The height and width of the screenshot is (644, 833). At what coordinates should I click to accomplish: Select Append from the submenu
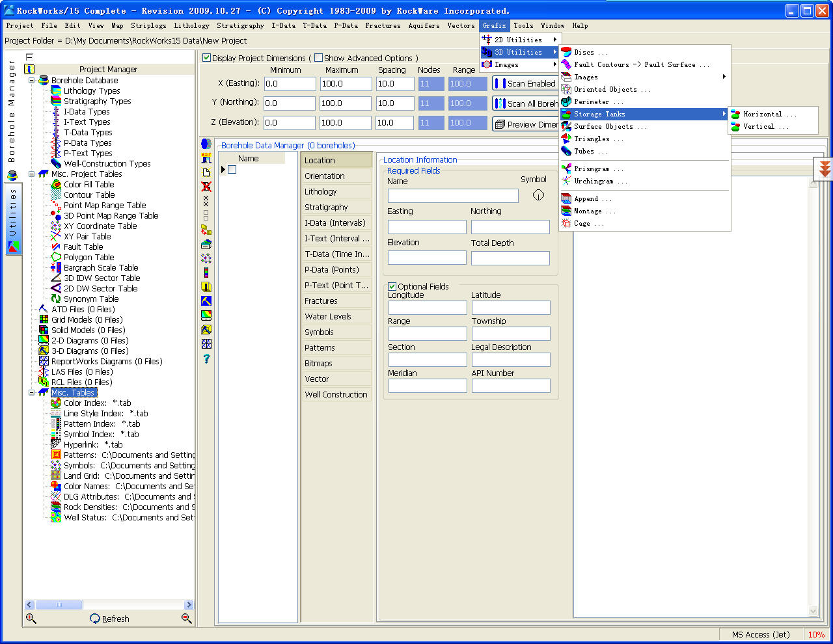tap(645, 198)
